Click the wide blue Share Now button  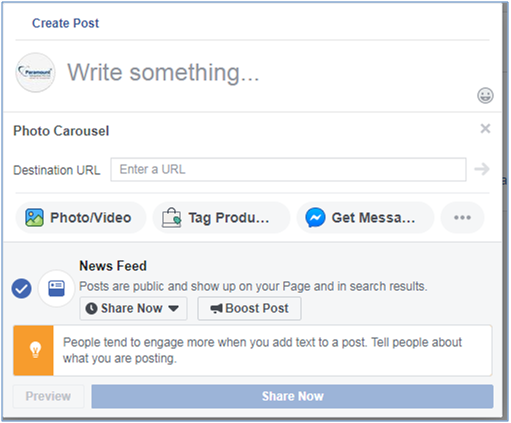292,396
